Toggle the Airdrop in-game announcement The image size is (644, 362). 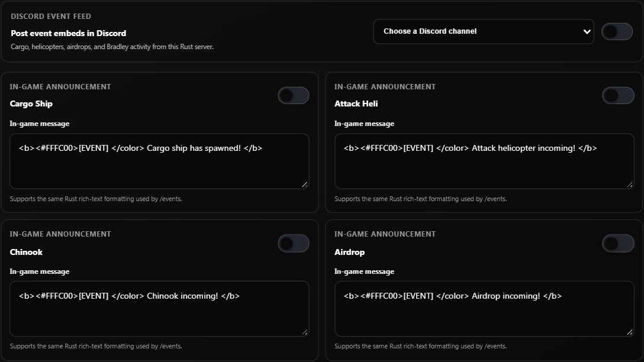coord(618,243)
